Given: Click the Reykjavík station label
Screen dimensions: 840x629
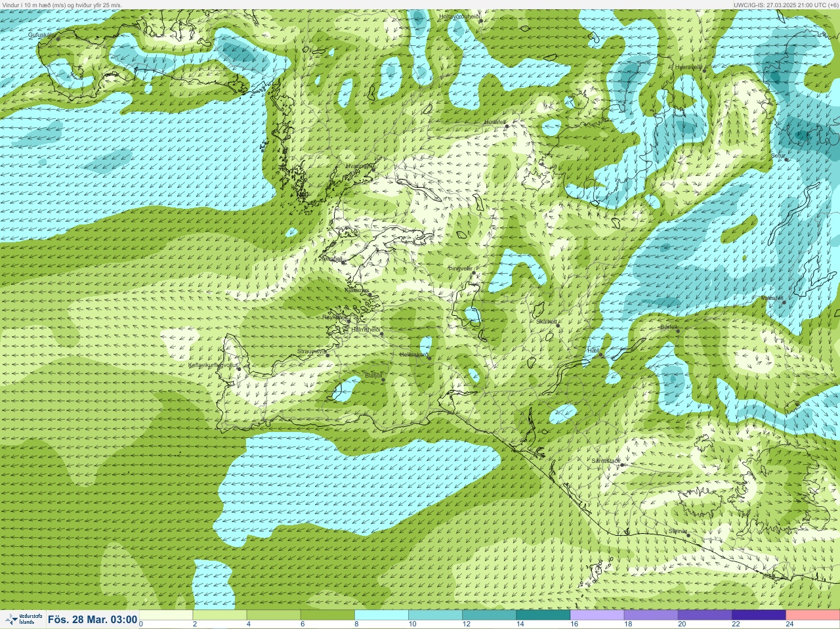Looking at the screenshot, I should [x=335, y=316].
